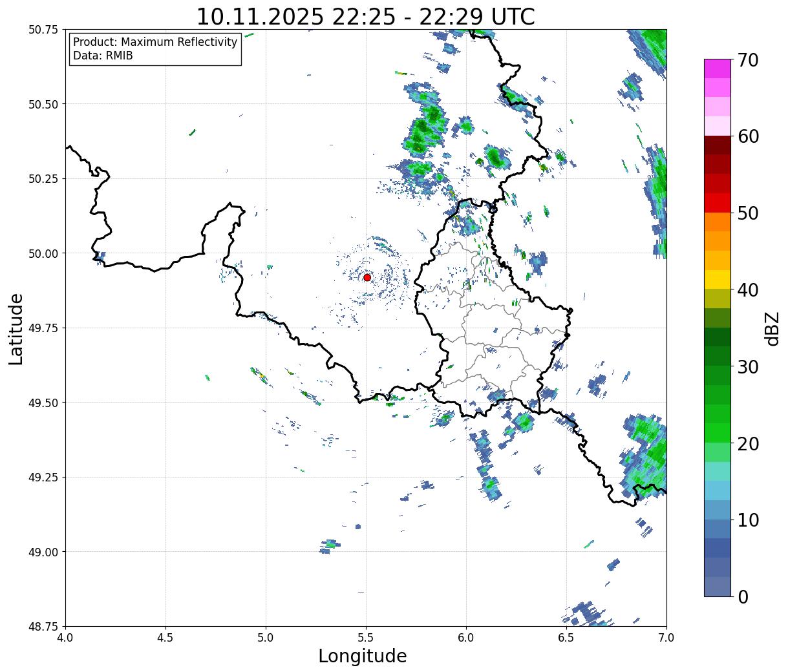Click the longitude tick label 4.0
Viewport: 788px width, 672px height.
(x=65, y=637)
